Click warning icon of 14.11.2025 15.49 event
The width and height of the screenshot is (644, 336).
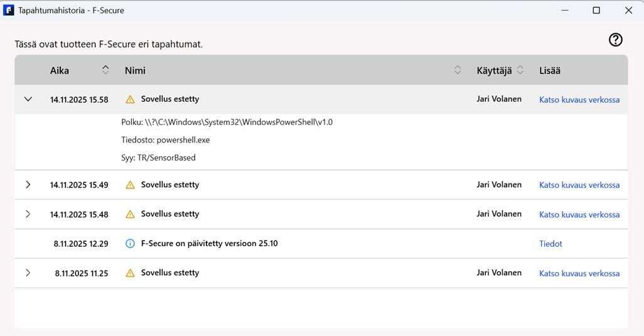[130, 185]
